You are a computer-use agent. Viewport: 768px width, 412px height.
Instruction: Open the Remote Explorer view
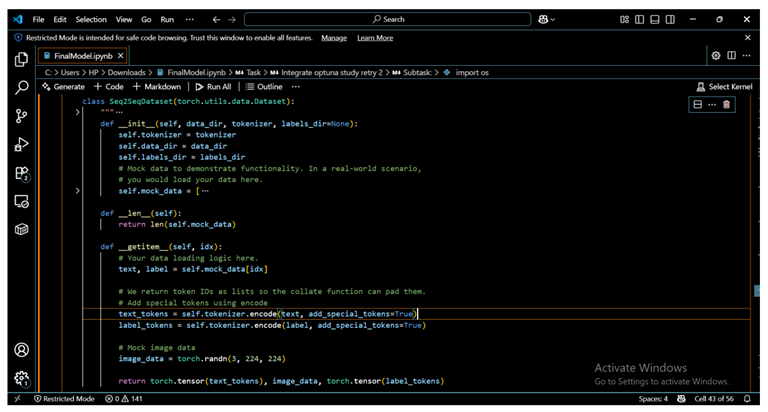coord(21,202)
